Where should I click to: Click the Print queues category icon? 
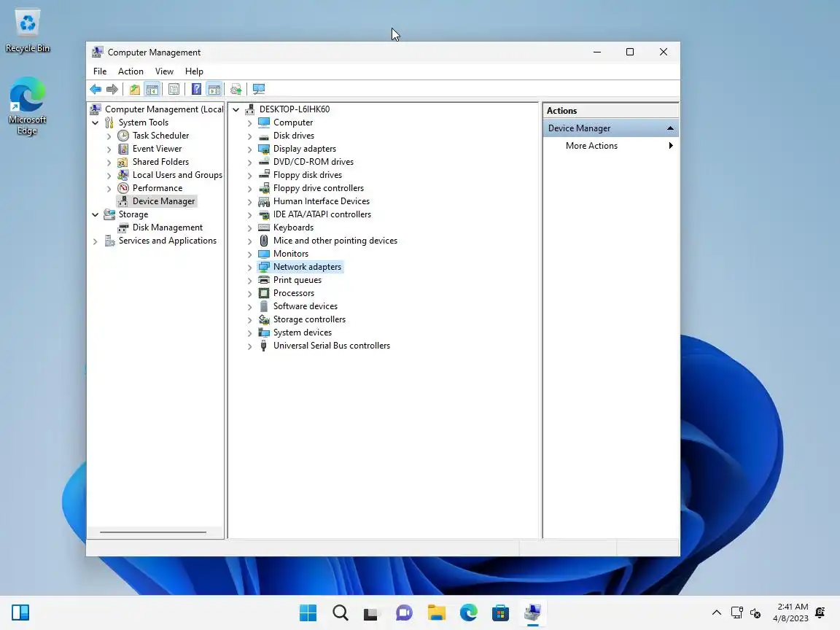click(263, 280)
